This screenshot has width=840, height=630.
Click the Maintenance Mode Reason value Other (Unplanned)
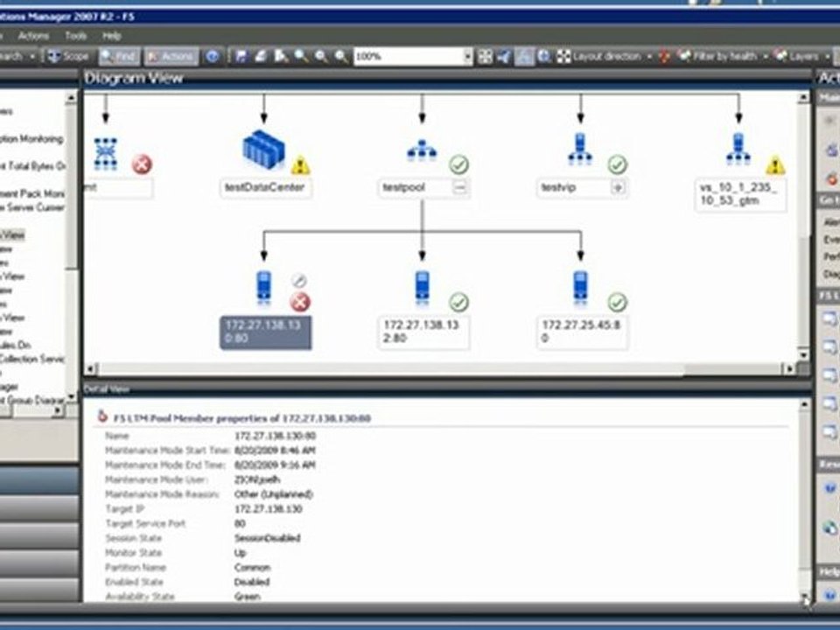tap(274, 494)
